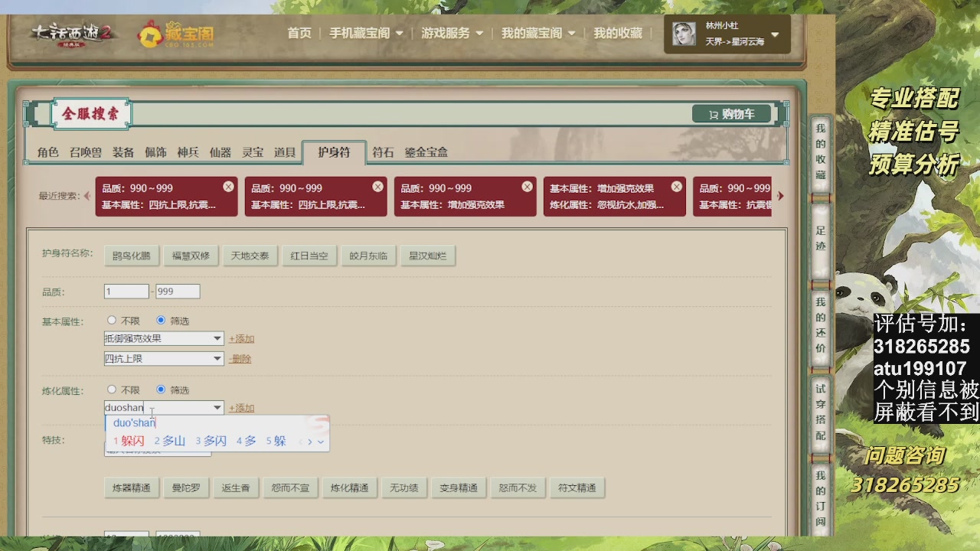Show earlier recent searches with left arrow

point(87,196)
